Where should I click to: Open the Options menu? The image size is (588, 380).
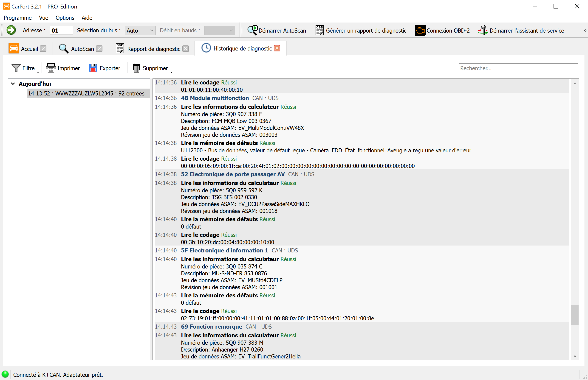[65, 18]
